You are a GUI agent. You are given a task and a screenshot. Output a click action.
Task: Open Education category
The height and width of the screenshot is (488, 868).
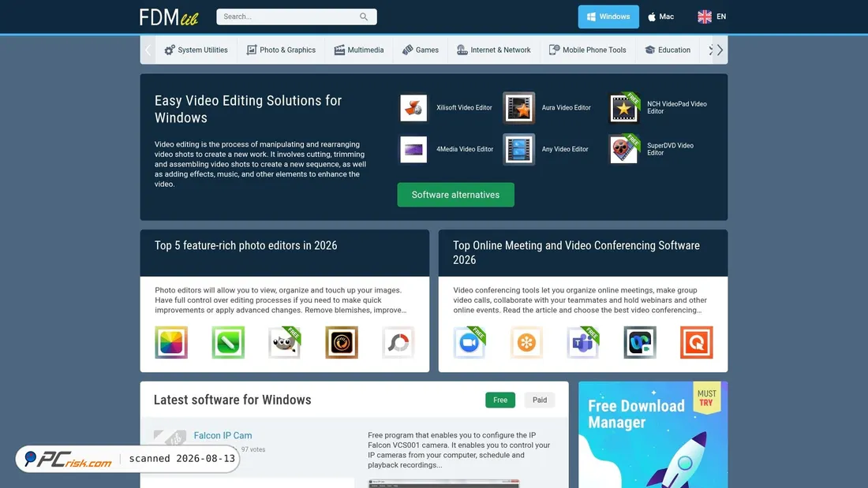tap(668, 50)
